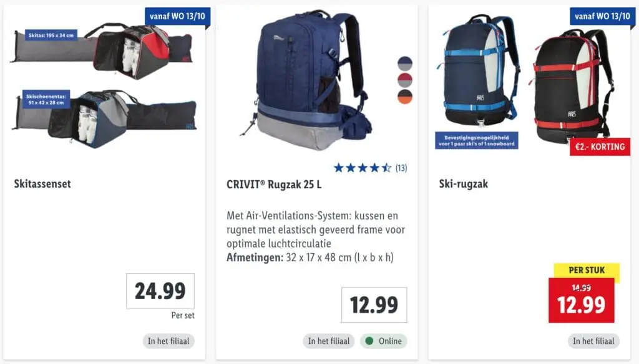Click the '€2.- KORTING' discount label
Image resolution: width=639 pixels, height=364 pixels.
click(x=600, y=147)
